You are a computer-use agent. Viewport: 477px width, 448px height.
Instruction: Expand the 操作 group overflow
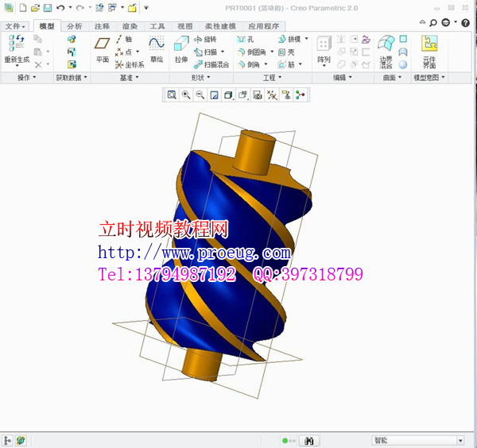[26, 78]
